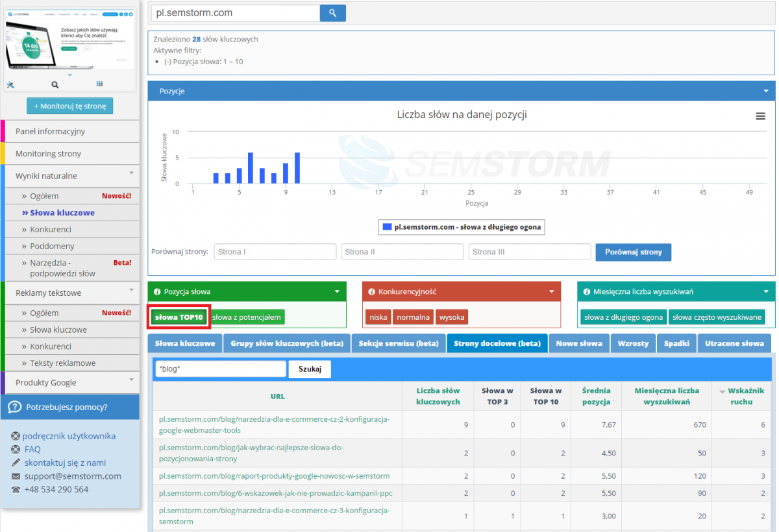779x532 pixels.
Task: Apply słowa często wyszukiwane filter
Action: [x=717, y=317]
